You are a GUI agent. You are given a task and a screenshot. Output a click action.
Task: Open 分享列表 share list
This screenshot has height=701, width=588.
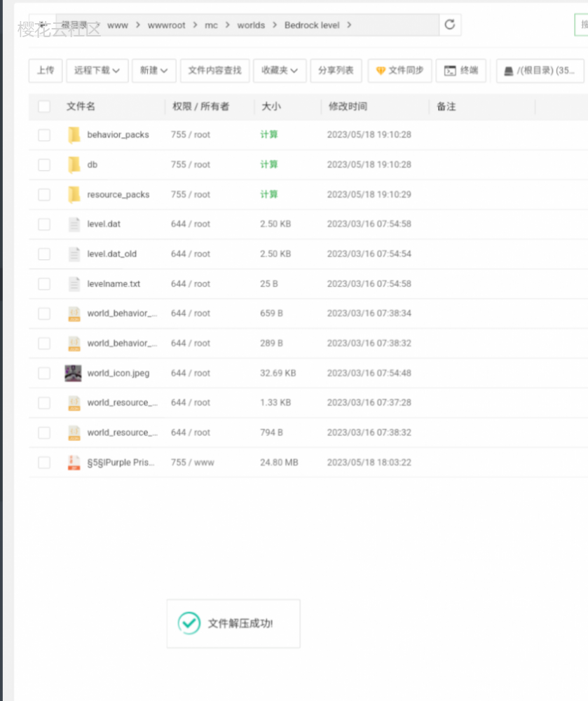(336, 71)
